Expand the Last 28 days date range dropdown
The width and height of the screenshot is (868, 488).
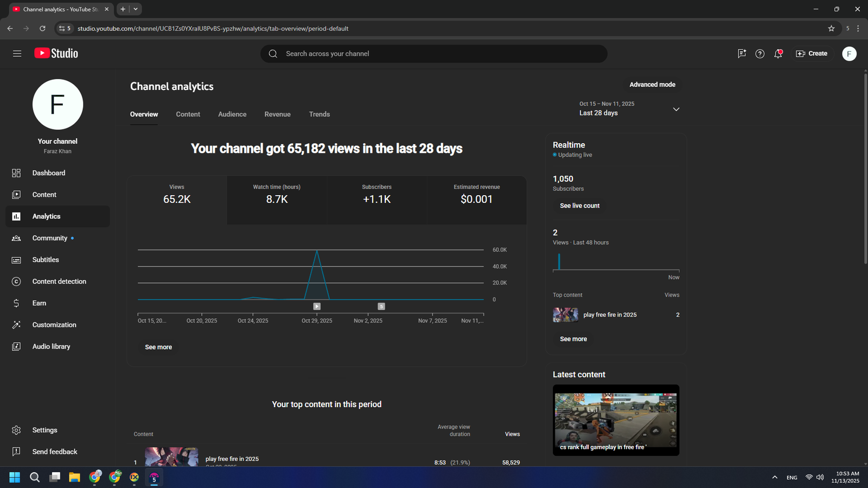tap(676, 109)
